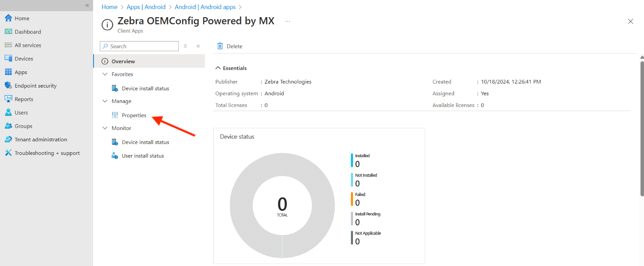The image size is (644, 266).
Task: Select the Overview menu item
Action: click(x=123, y=61)
